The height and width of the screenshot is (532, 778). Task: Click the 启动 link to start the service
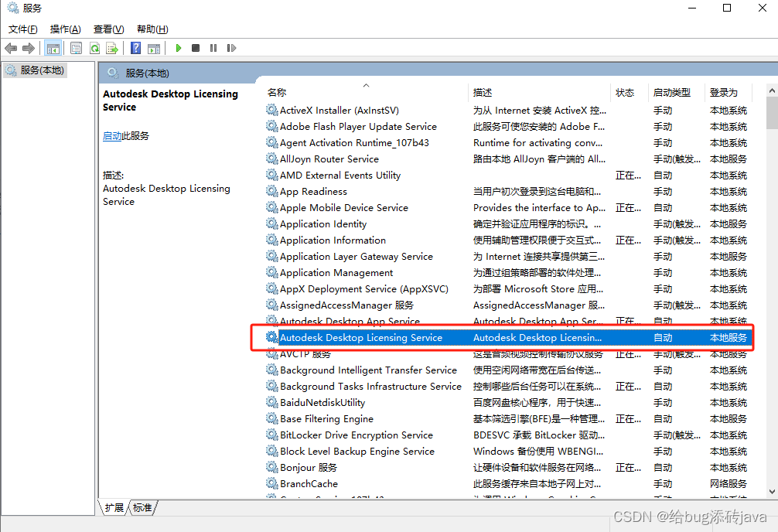tap(112, 136)
